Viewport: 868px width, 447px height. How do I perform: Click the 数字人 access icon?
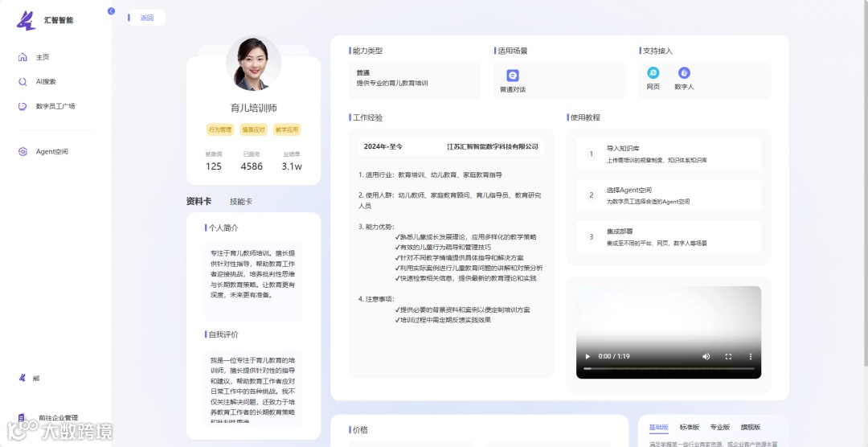(x=684, y=72)
